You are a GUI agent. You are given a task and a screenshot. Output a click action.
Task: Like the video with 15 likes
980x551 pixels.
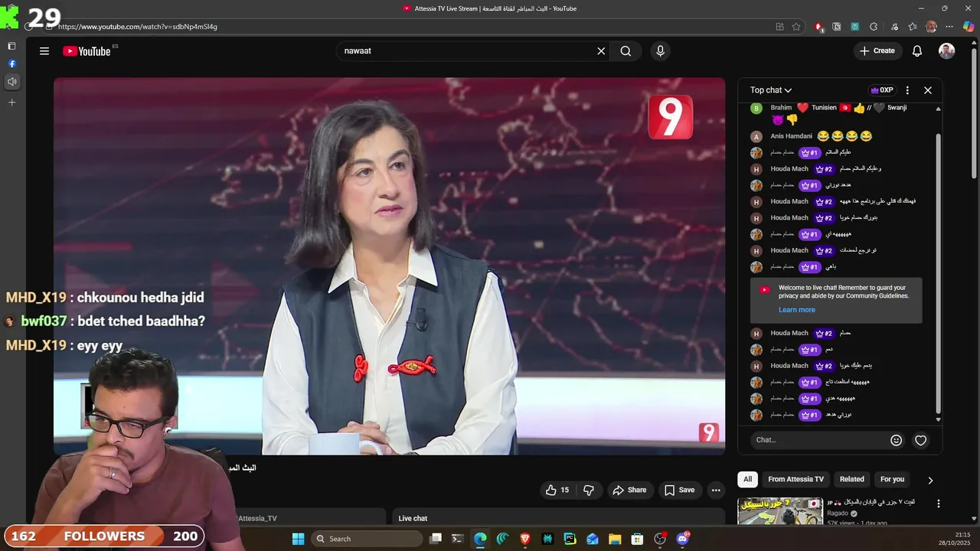[557, 490]
